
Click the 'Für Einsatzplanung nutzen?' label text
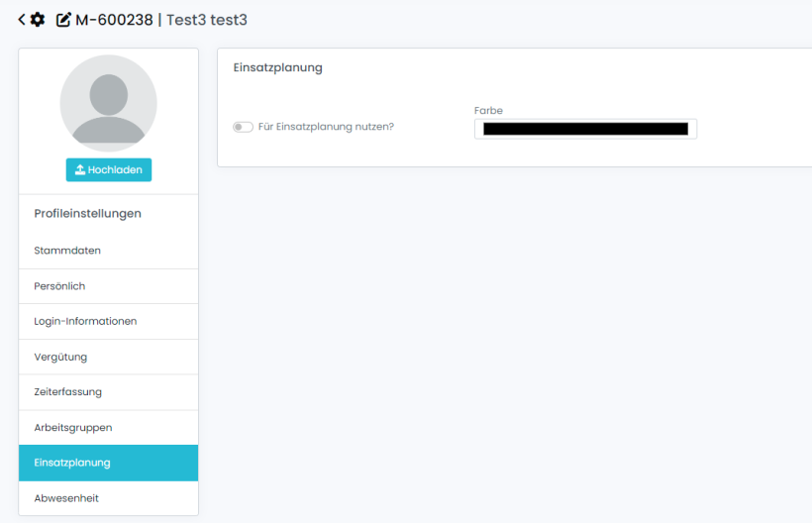pyautogui.click(x=326, y=127)
